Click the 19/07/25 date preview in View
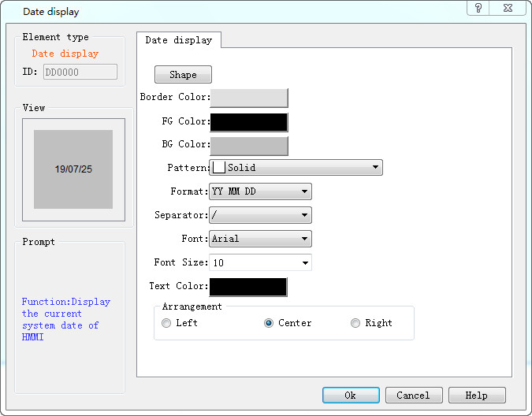Image resolution: width=532 pixels, height=416 pixels. (73, 169)
